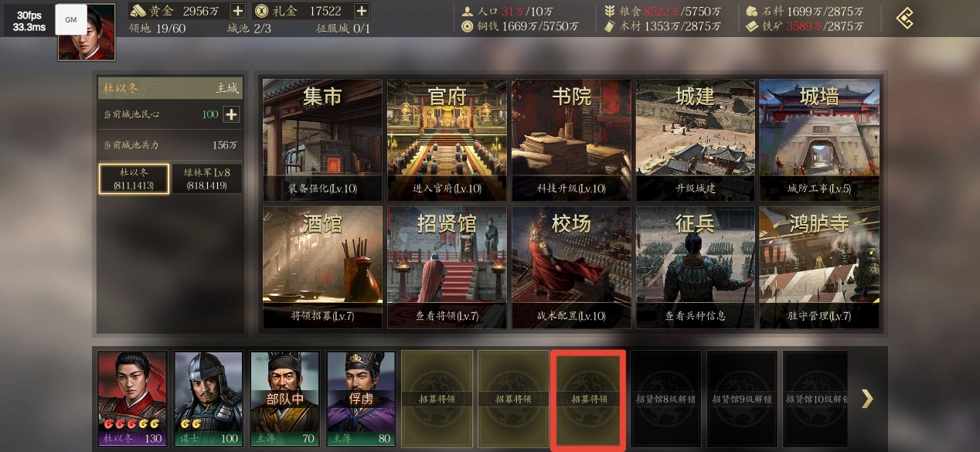Open 书院 technology upgrade
This screenshot has height=452, width=980.
[x=571, y=139]
